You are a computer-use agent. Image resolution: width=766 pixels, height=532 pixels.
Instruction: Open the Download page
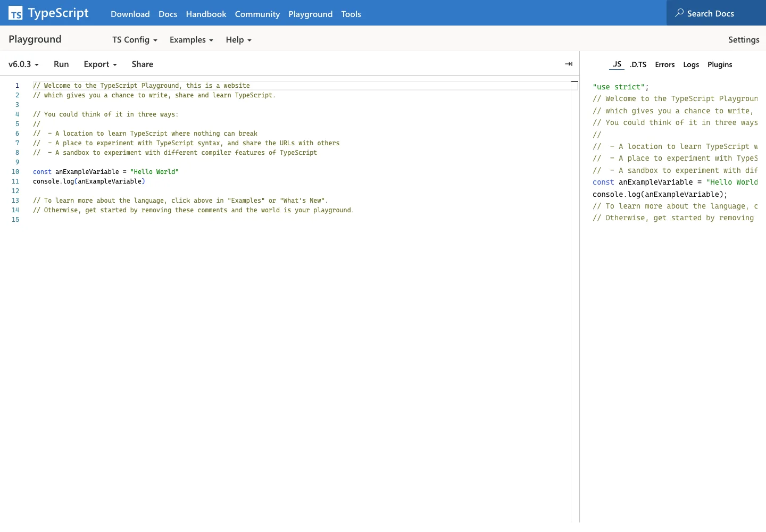tap(130, 14)
